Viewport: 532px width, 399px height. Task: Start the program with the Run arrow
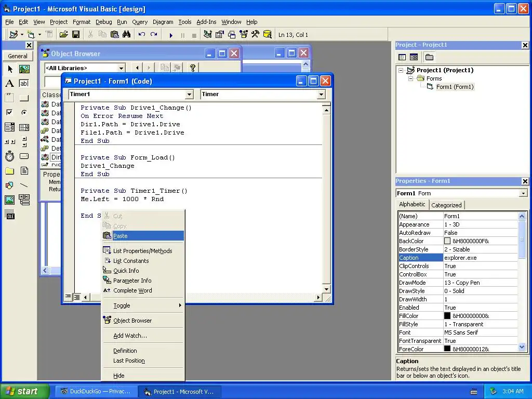171,35
